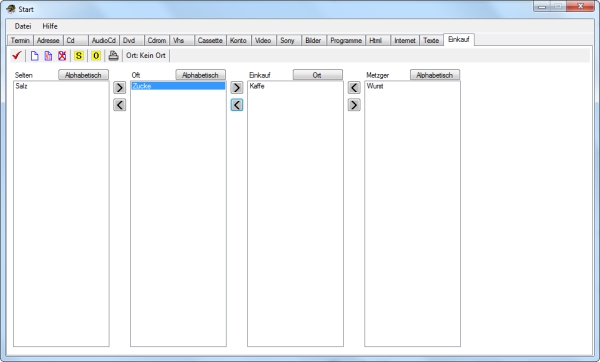
Task: Click the yellow O toolbar icon
Action: click(96, 55)
